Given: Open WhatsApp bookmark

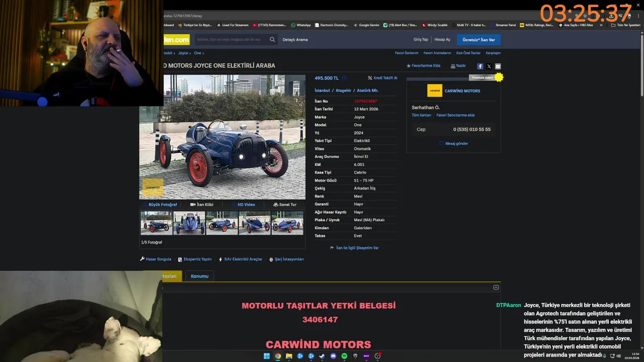Looking at the screenshot, I should click(301, 25).
